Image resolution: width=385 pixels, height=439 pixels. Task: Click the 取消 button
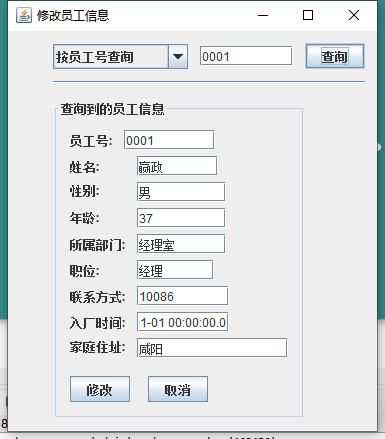pos(178,389)
